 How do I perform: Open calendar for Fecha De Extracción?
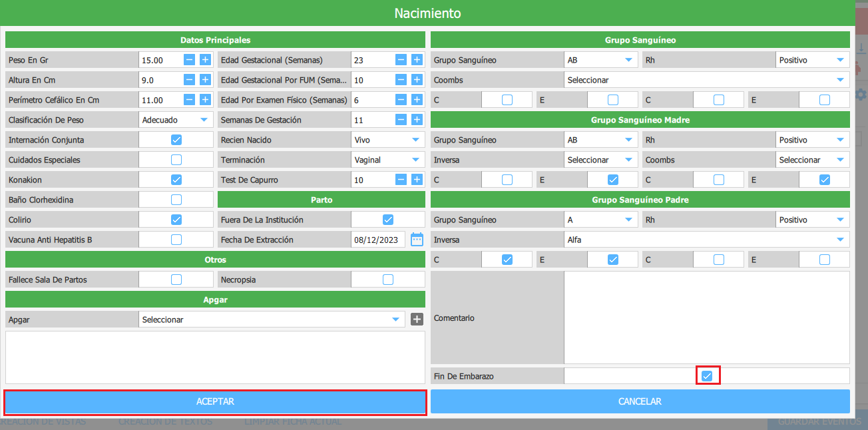417,240
